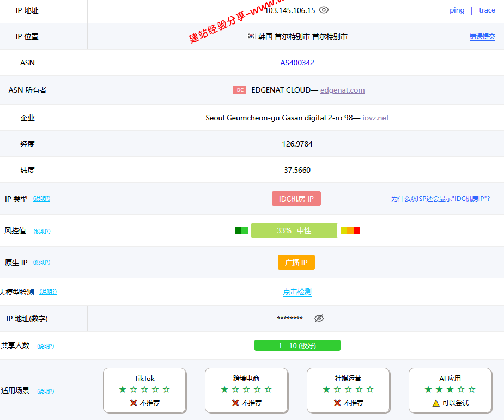Reveal hidden numeric IP with crossed-eye icon
The height and width of the screenshot is (420, 504).
pos(319,319)
